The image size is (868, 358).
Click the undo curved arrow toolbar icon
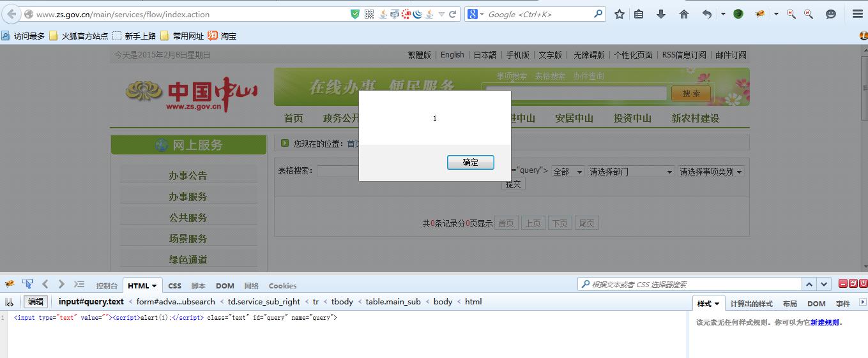pyautogui.click(x=706, y=14)
